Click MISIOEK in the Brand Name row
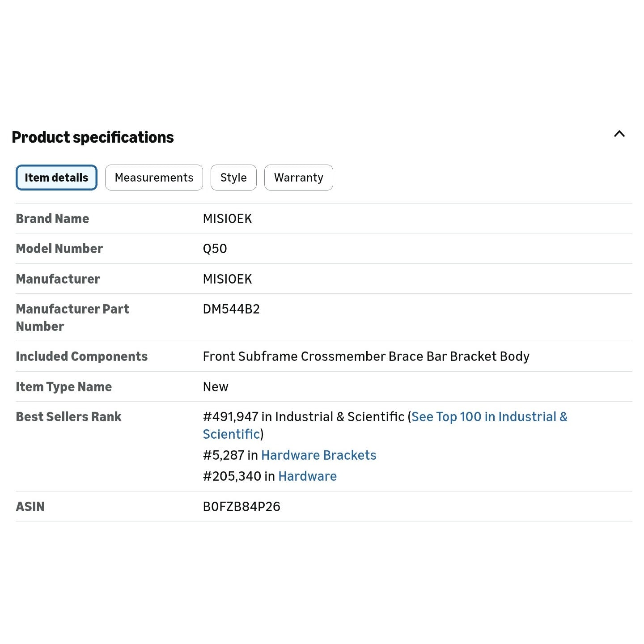The width and height of the screenshot is (644, 644). (x=228, y=219)
